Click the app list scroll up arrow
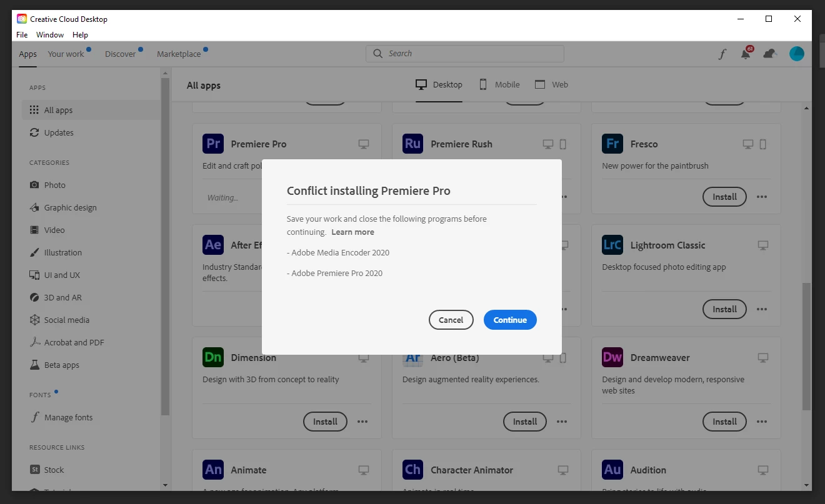Viewport: 825px width, 504px height. tap(807, 109)
